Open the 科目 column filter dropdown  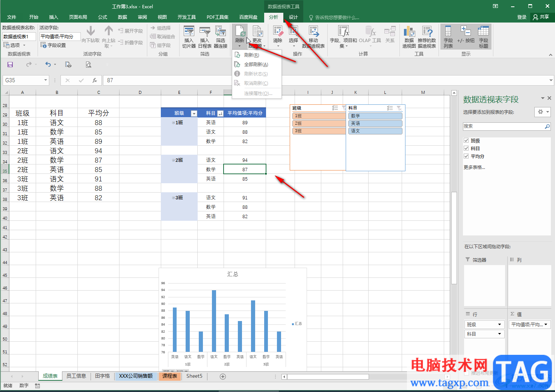[x=221, y=113]
